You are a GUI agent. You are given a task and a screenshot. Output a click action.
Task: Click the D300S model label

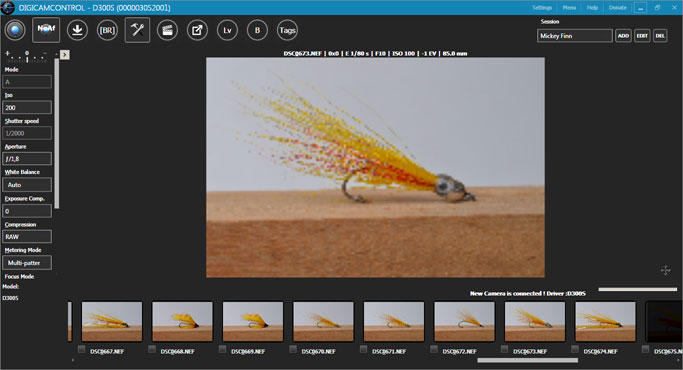[10, 298]
